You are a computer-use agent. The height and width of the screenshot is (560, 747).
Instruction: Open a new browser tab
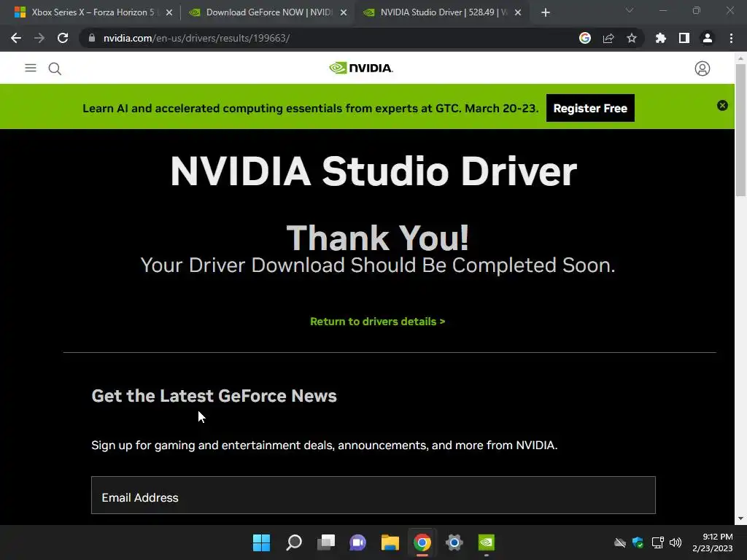[x=546, y=13]
